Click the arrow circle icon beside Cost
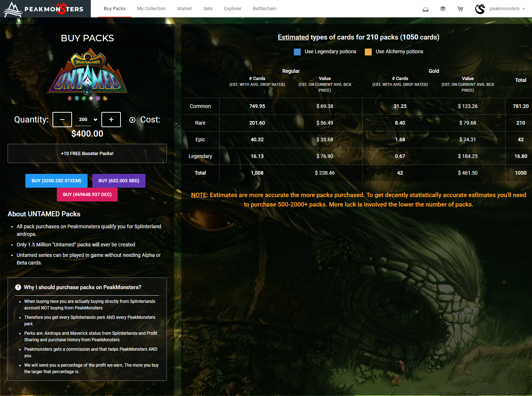 (132, 120)
